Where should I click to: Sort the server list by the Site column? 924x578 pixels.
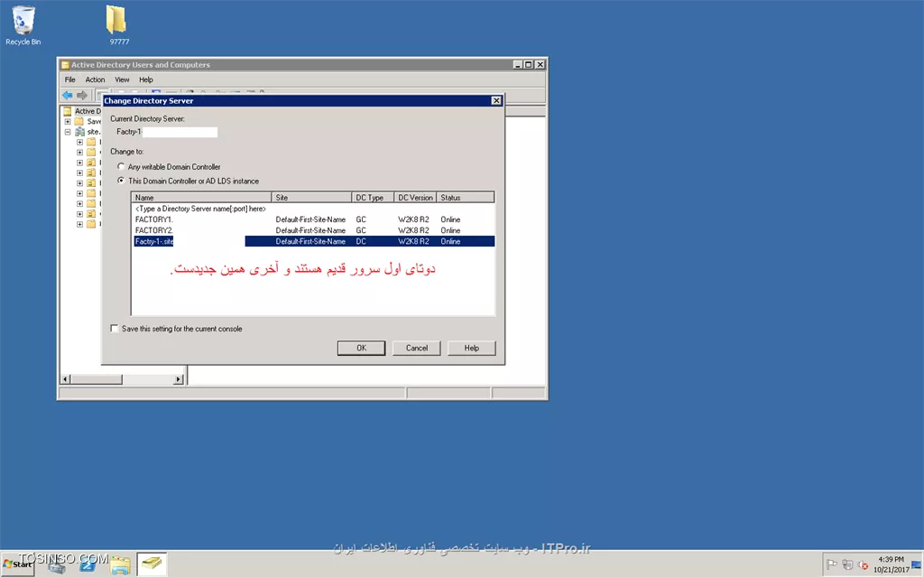tap(311, 198)
